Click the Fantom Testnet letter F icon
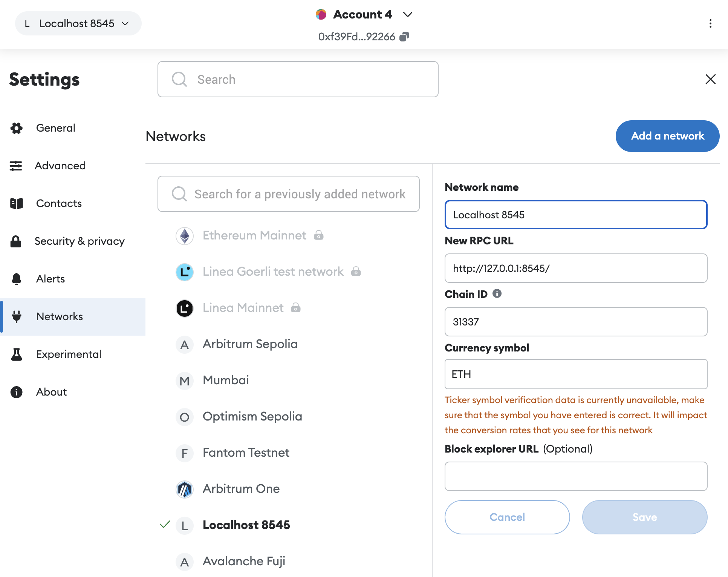The image size is (728, 577). click(x=185, y=453)
